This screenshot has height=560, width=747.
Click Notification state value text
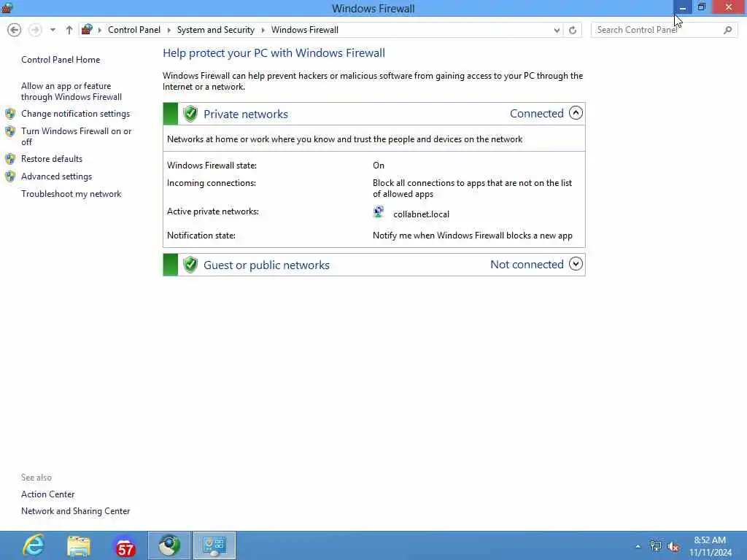[x=472, y=236]
